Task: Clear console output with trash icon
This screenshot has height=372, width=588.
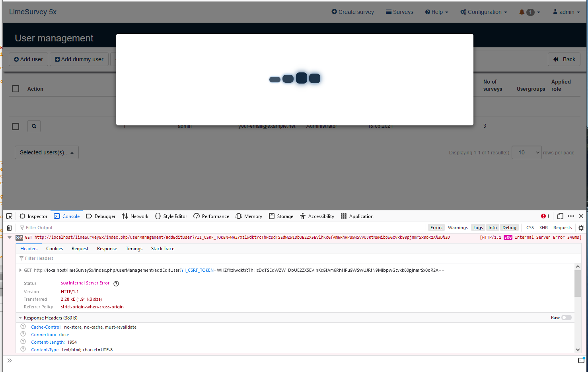Action: (x=10, y=228)
